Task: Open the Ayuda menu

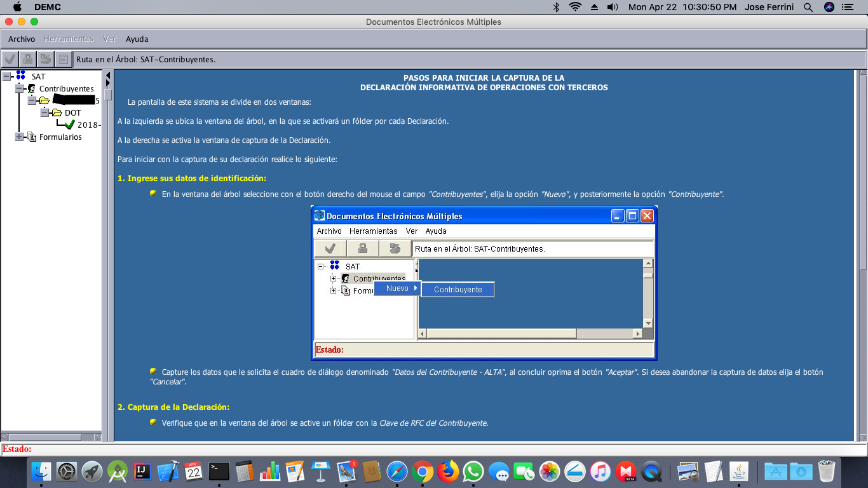Action: pos(137,39)
